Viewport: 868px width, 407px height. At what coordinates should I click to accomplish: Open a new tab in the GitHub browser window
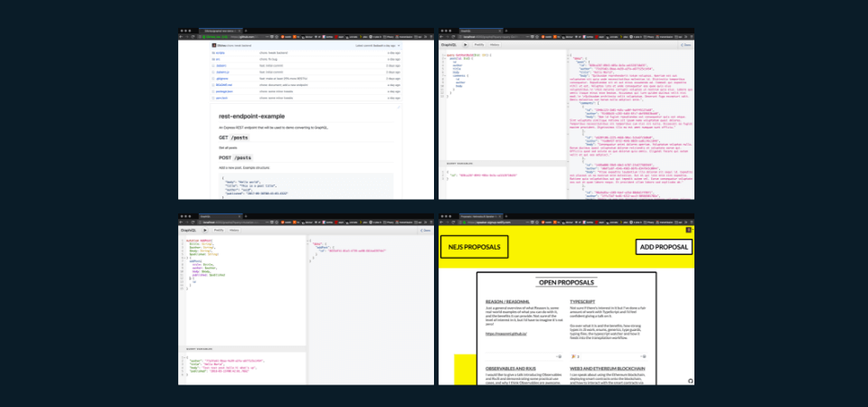click(x=246, y=31)
